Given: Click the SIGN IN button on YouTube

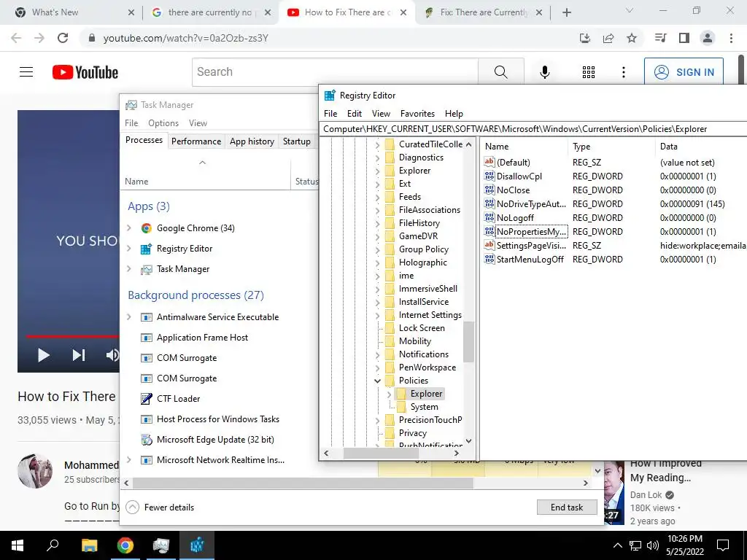Looking at the screenshot, I should (x=684, y=72).
